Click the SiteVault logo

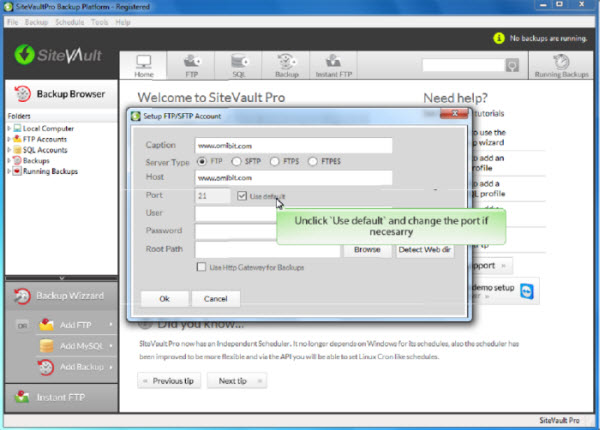[58, 55]
